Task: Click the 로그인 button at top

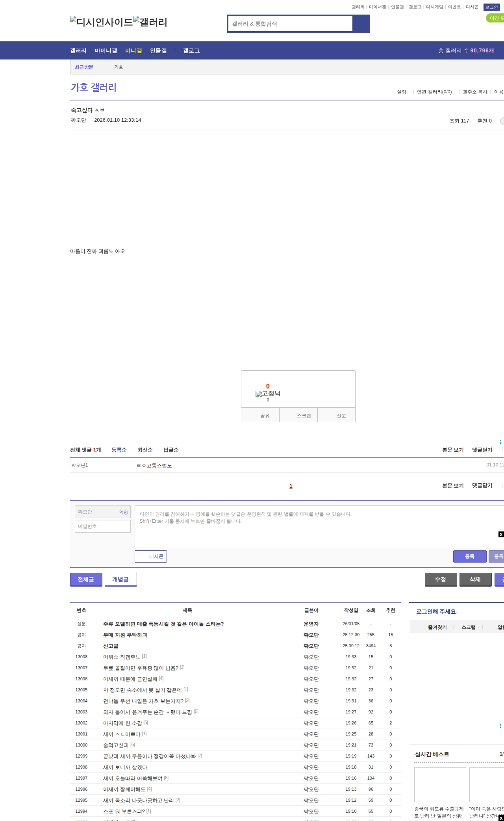Action: tap(491, 7)
